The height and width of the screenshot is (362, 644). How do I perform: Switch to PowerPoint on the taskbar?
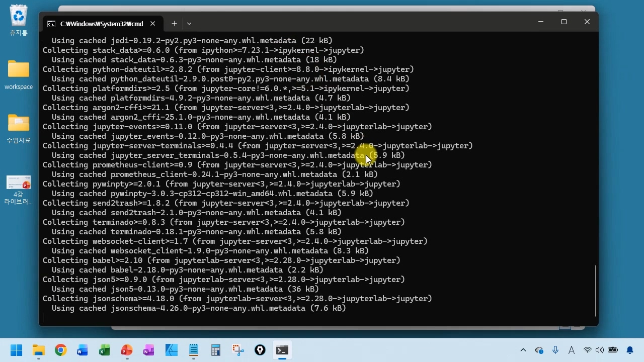[127, 350]
